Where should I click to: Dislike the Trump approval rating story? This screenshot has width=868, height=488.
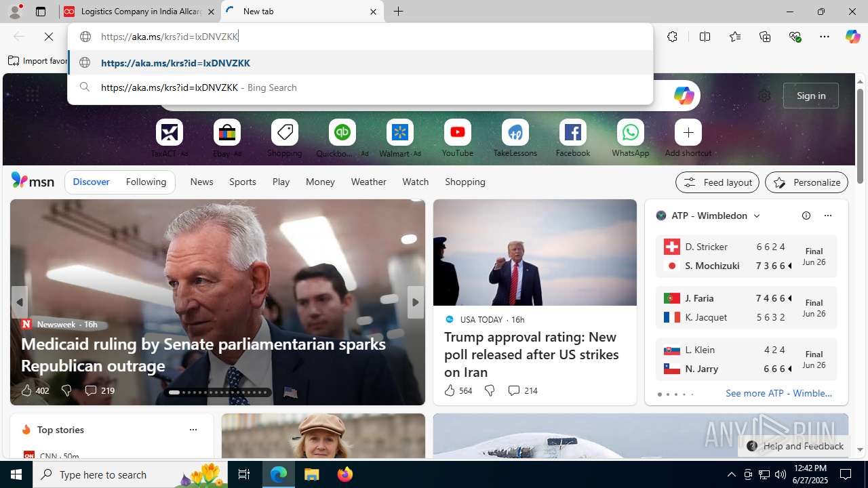pyautogui.click(x=489, y=390)
